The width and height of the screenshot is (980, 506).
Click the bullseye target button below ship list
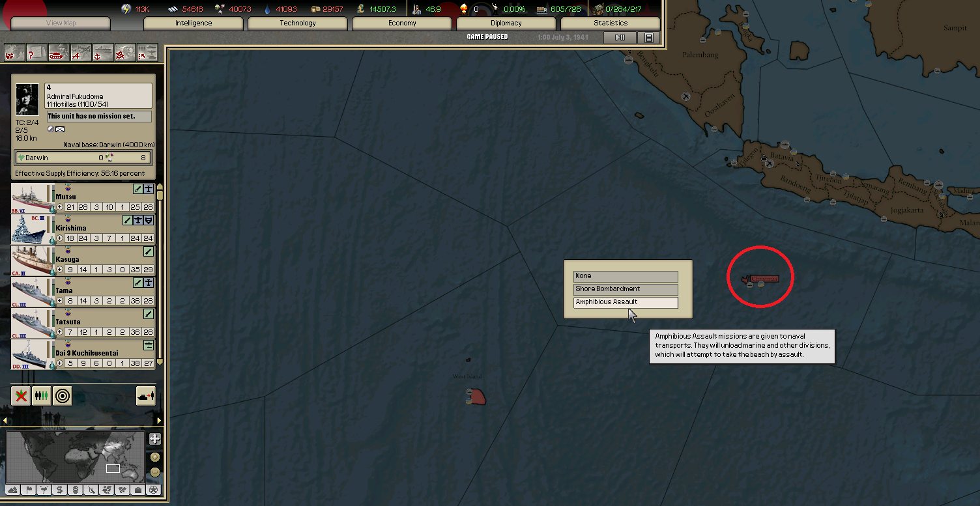(62, 395)
